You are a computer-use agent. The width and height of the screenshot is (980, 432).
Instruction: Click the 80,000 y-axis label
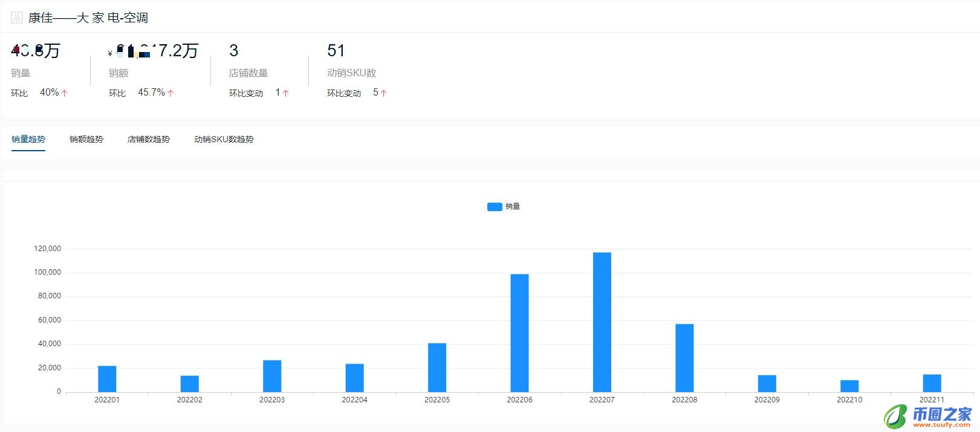(x=50, y=296)
